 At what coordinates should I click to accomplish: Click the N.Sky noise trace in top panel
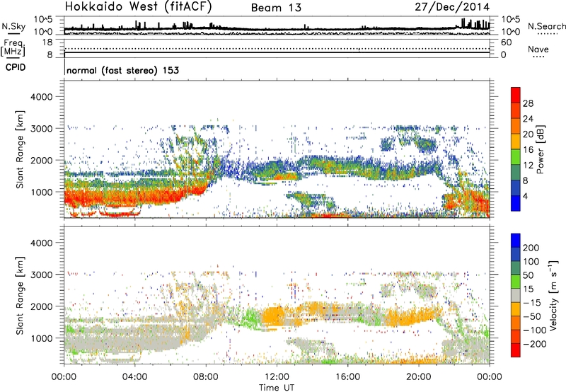tap(277, 29)
